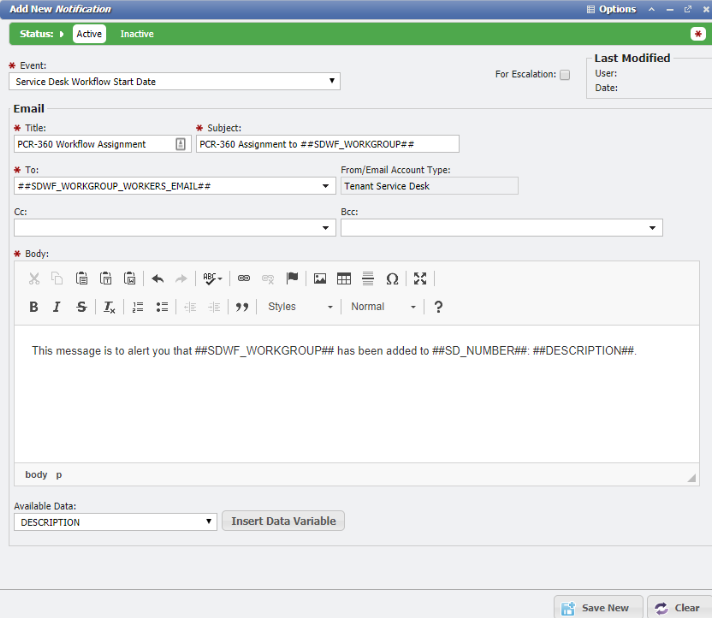Maximize the body editor
Screen dimensions: 712x618
(x=420, y=279)
